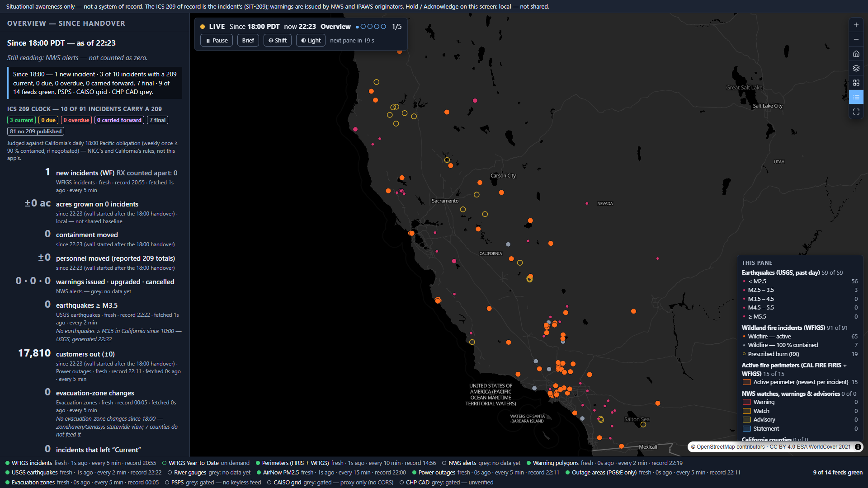The image size is (868, 488).
Task: Click 'Wildfire — active' legend row
Action: click(x=800, y=337)
